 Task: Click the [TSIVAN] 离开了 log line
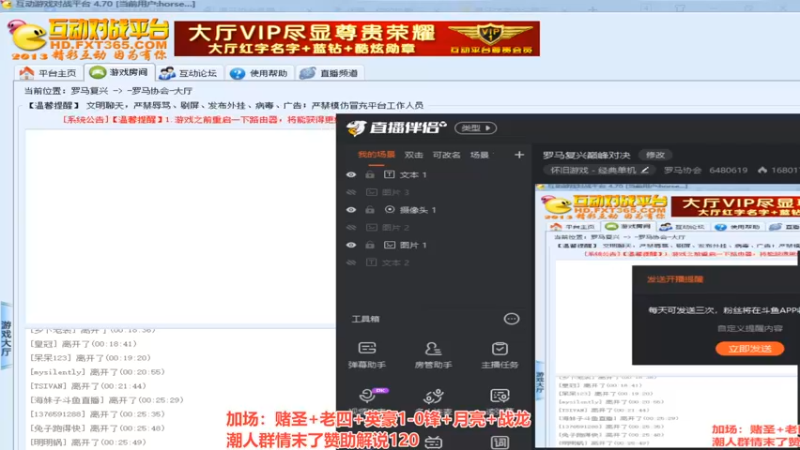pyautogui.click(x=88, y=386)
